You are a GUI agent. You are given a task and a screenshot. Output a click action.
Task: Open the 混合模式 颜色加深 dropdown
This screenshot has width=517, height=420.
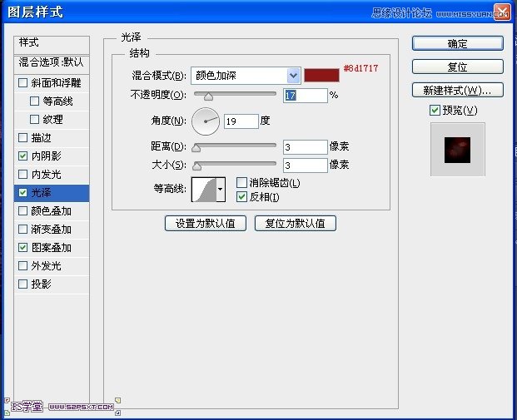(x=246, y=76)
